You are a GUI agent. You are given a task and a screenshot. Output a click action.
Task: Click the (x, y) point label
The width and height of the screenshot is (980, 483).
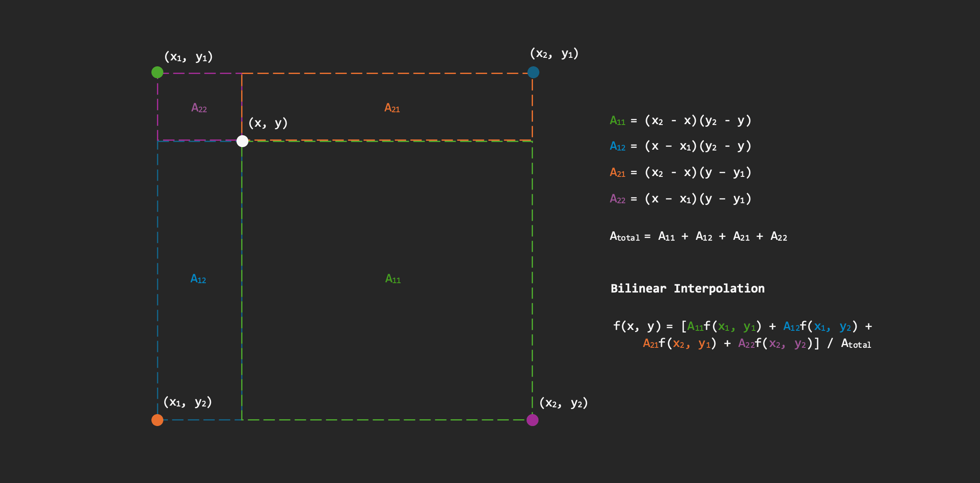[x=268, y=123]
